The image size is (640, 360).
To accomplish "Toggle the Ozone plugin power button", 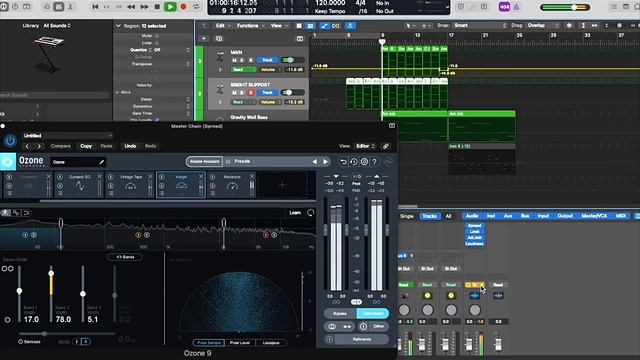I will [10, 141].
